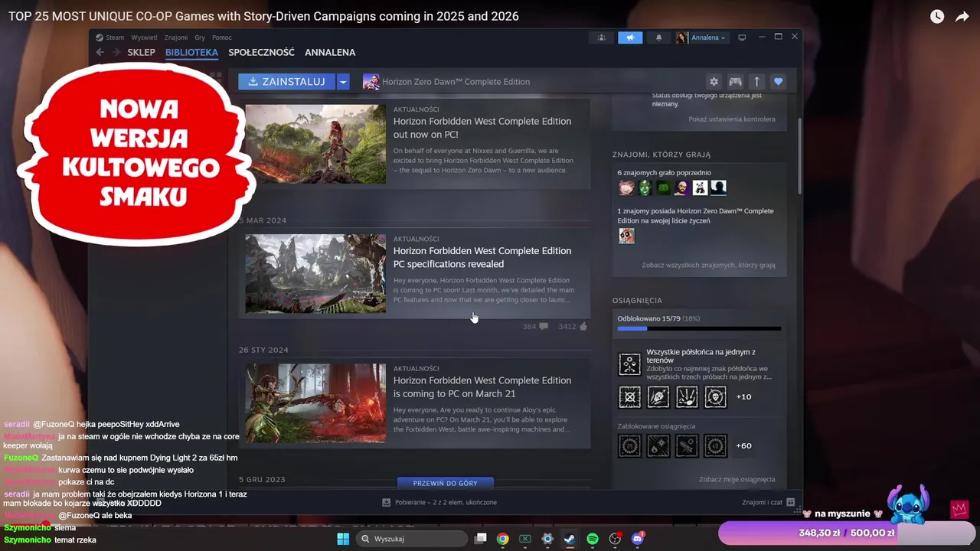The height and width of the screenshot is (551, 980).
Task: Click the +60 locked achievements count
Action: coord(743,445)
